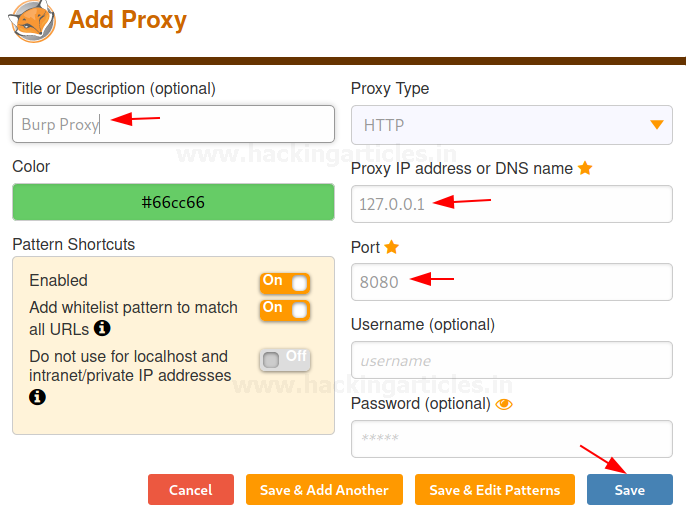Select the Username optional input field
The height and width of the screenshot is (516, 686).
[x=511, y=360]
